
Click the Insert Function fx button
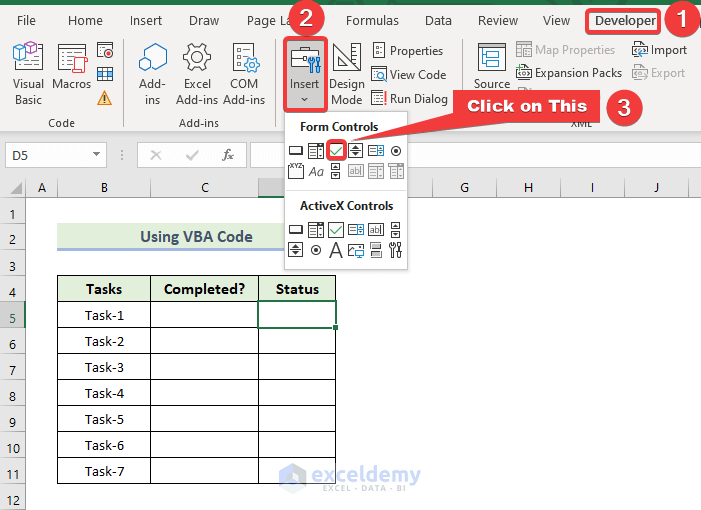(228, 155)
